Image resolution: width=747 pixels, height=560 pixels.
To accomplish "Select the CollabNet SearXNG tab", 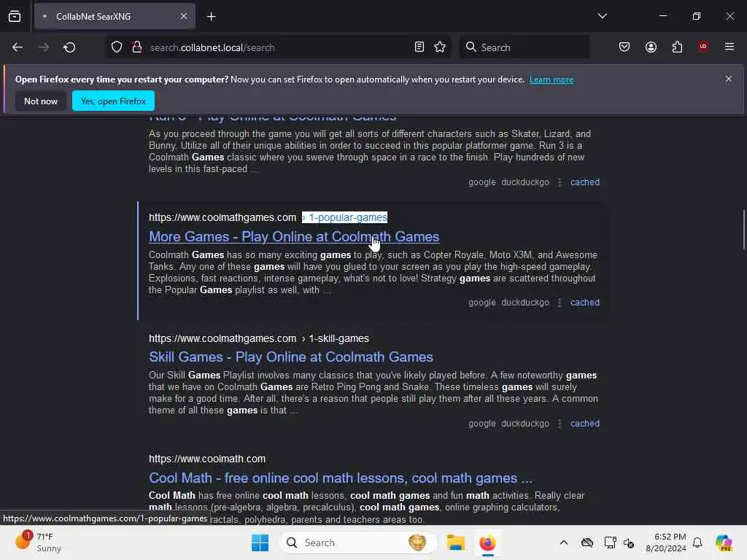I will click(115, 16).
